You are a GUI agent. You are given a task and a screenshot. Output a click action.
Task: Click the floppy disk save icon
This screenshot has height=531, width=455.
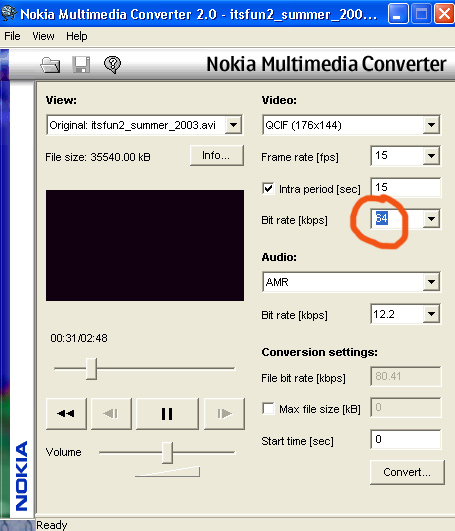point(81,64)
